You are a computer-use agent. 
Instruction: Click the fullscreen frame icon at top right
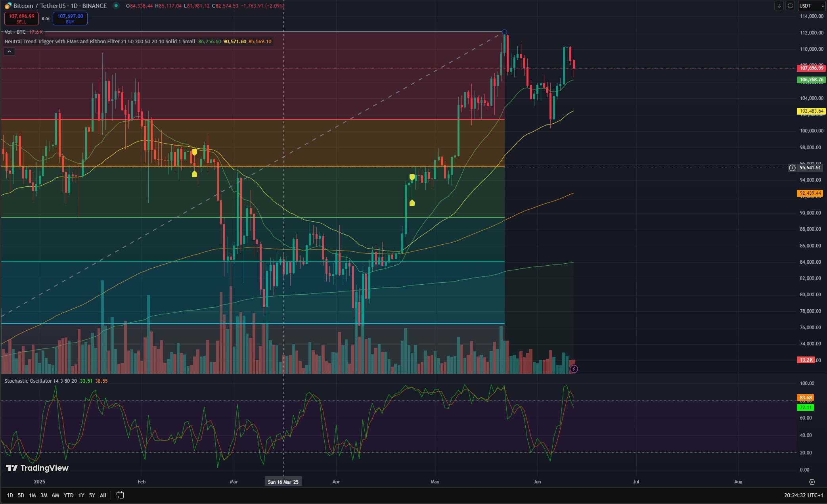point(790,6)
